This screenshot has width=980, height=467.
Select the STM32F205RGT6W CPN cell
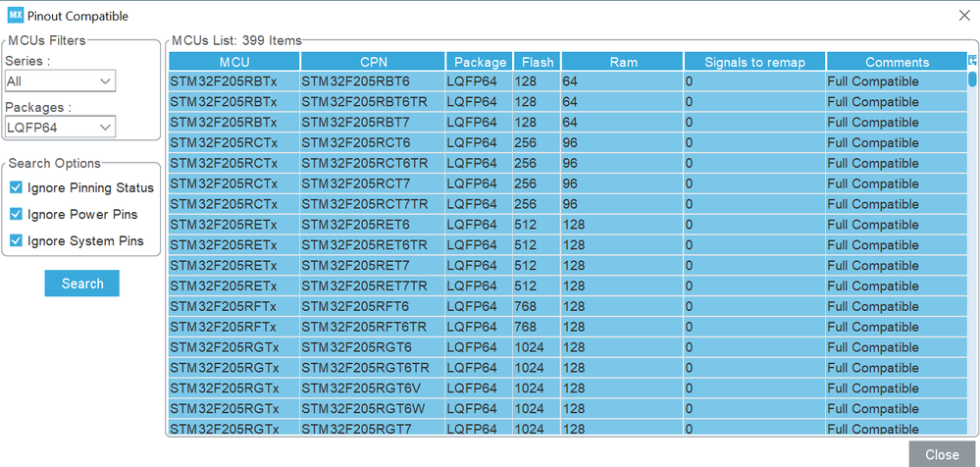373,408
